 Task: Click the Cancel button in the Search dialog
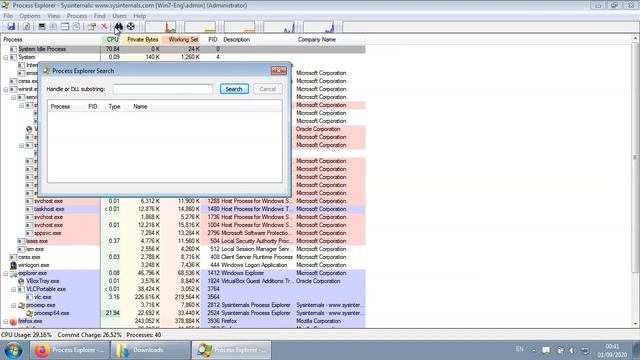267,89
